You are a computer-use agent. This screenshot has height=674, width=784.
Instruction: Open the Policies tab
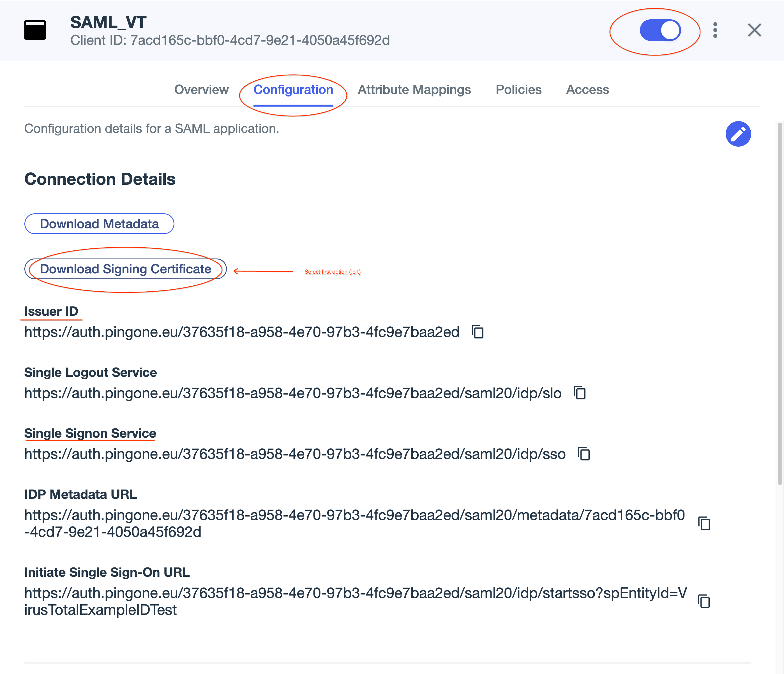(x=519, y=89)
